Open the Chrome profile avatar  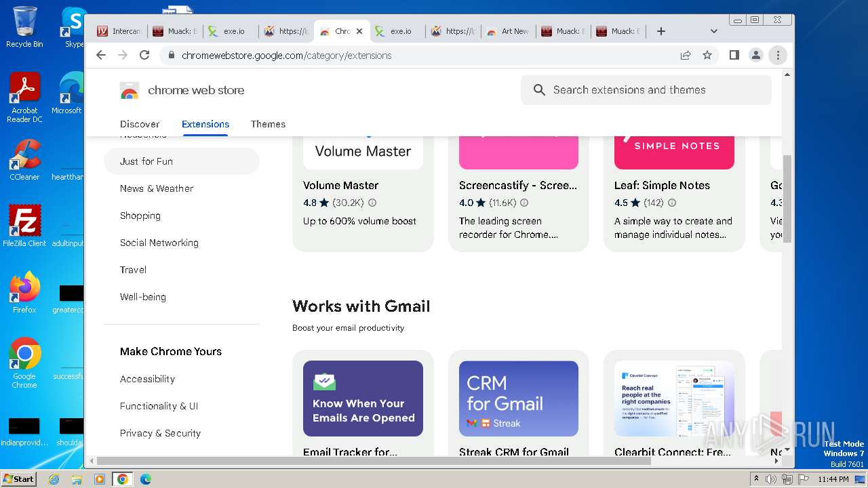coord(756,55)
